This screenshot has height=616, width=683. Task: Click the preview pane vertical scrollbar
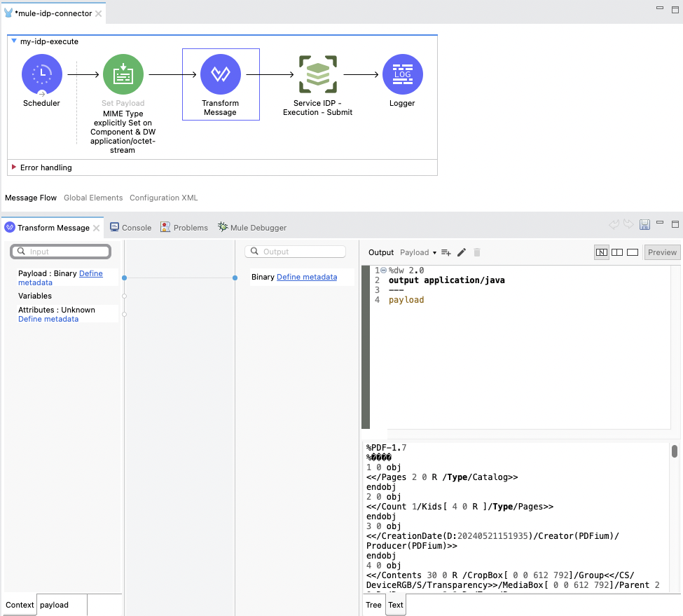click(x=675, y=451)
